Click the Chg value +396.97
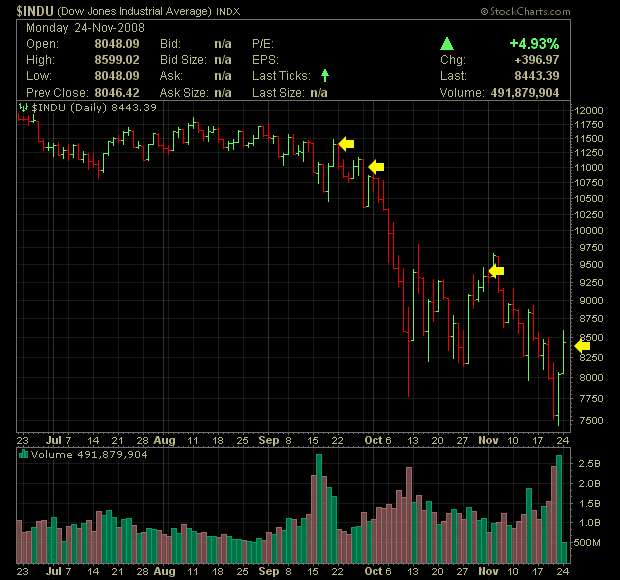 [x=537, y=60]
